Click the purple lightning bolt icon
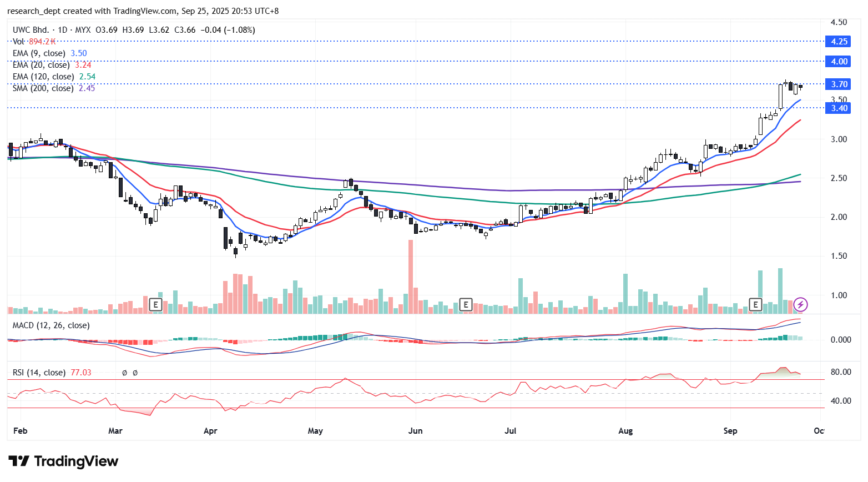 (800, 304)
